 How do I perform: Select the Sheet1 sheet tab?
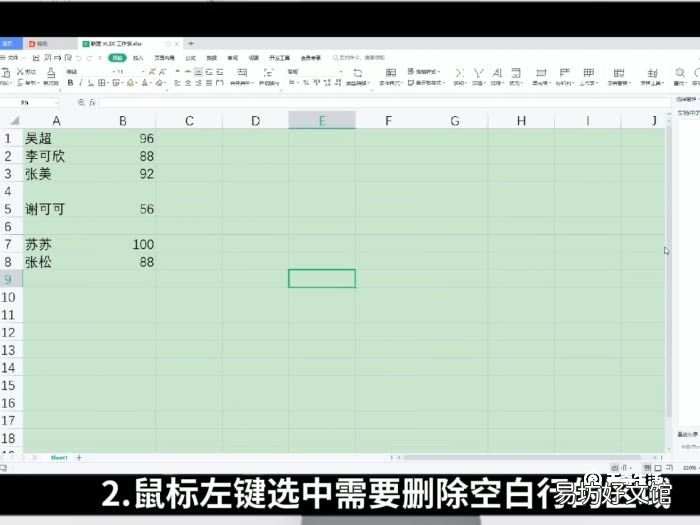click(x=59, y=458)
